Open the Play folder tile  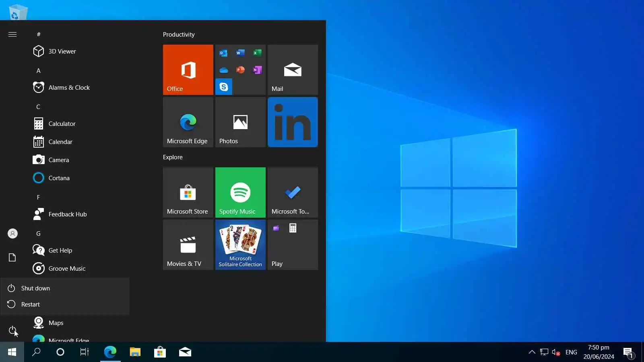293,245
